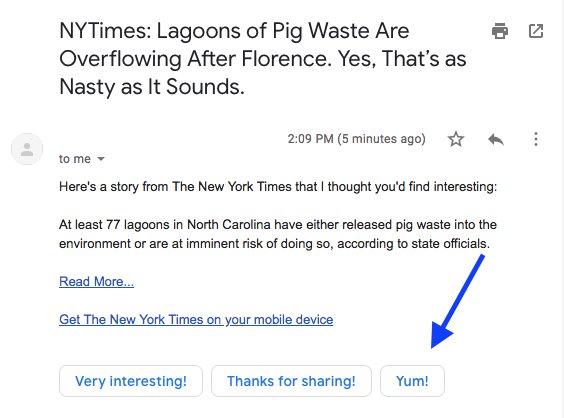Click the Print all printer icon
This screenshot has height=418, width=564.
pyautogui.click(x=500, y=31)
